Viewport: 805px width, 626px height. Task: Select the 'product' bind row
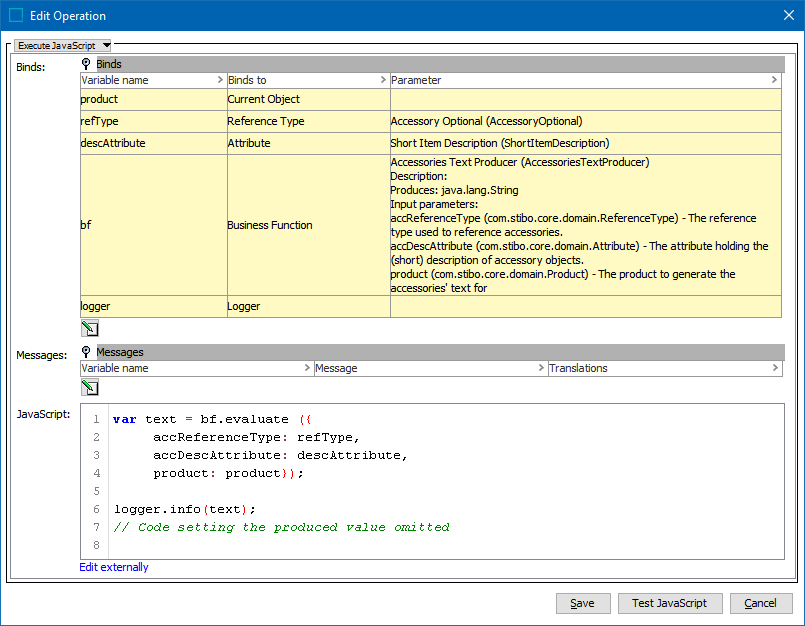click(153, 99)
